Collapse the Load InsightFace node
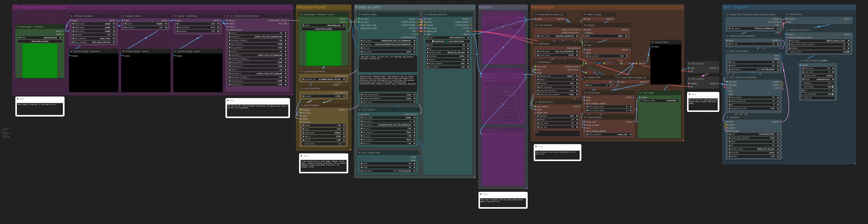Viewport: 868px width, 224px height. pyautogui.click(x=301, y=88)
